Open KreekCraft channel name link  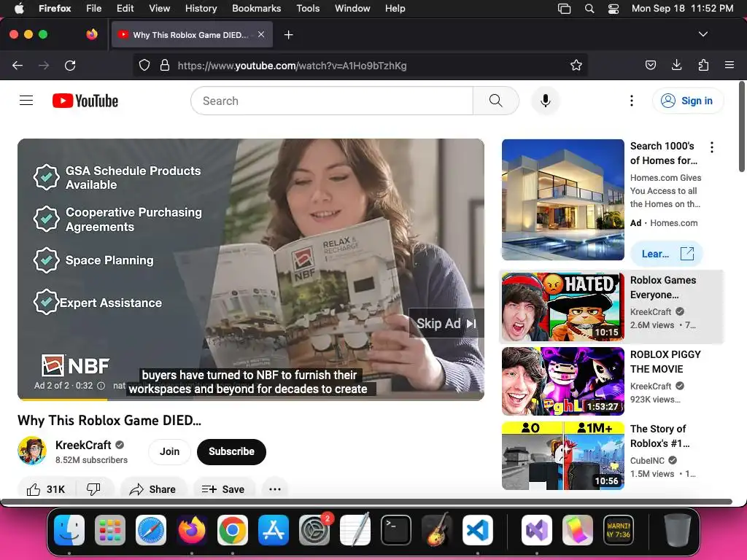(x=83, y=445)
